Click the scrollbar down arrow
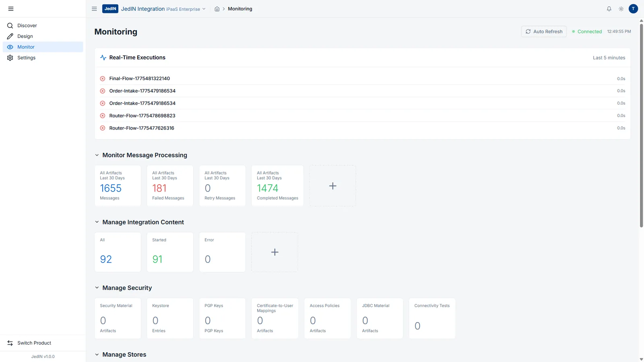Screen dimensions: 644x362 point(641,359)
